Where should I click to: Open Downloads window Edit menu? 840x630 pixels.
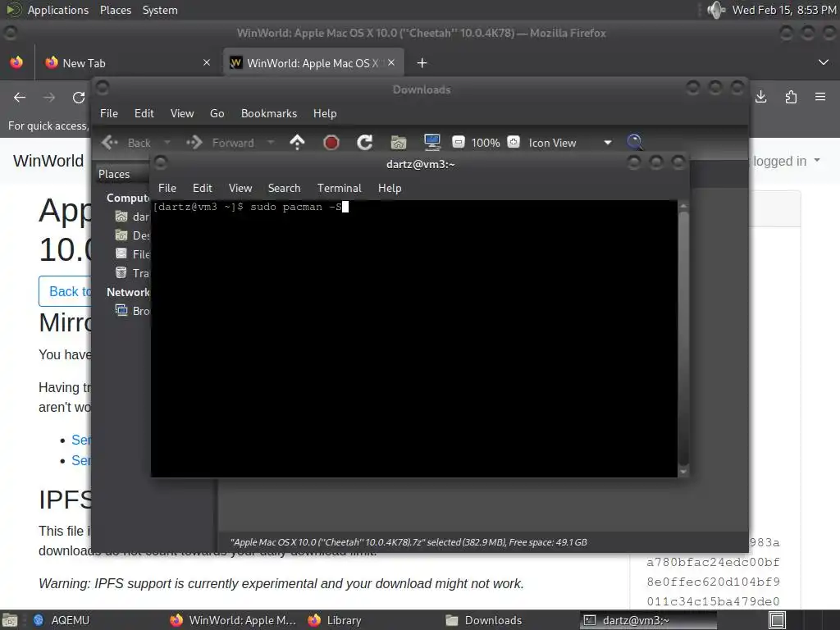pyautogui.click(x=144, y=113)
